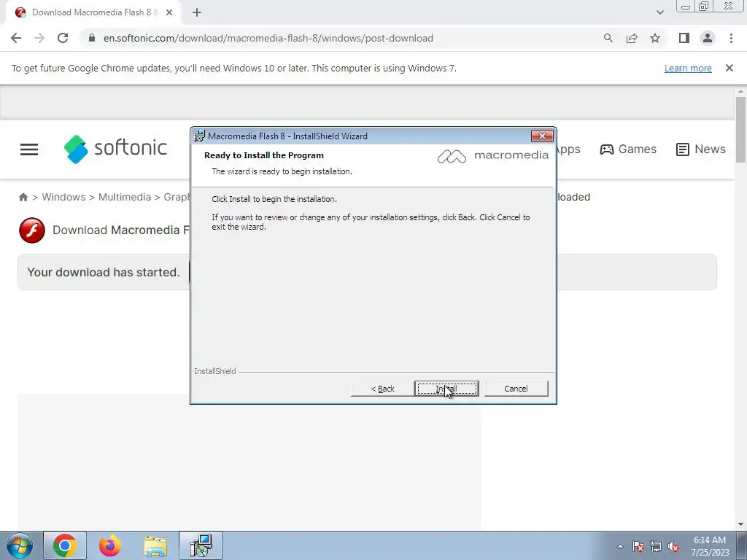Open the Chrome three-dot menu
The width and height of the screenshot is (747, 560).
pos(731,38)
